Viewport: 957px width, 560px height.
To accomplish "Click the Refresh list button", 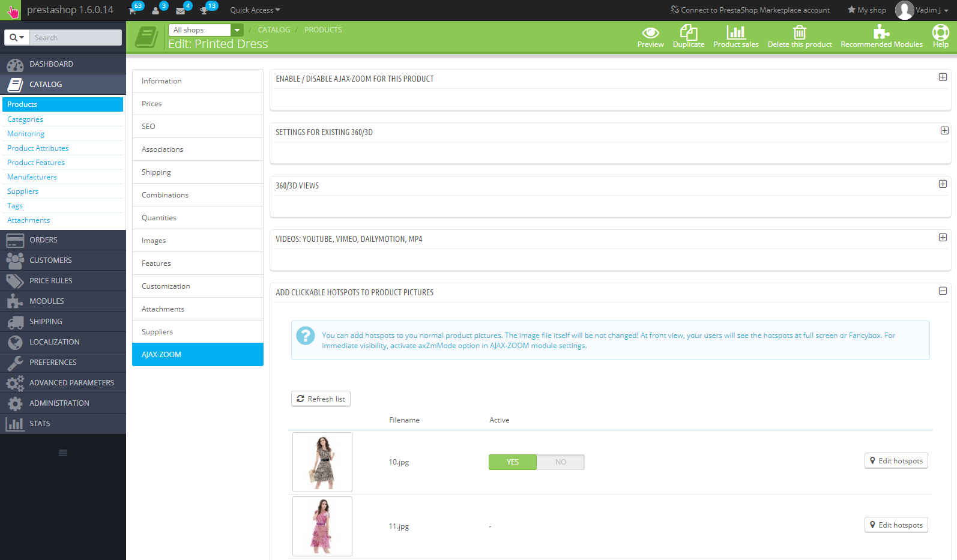I will 321,399.
